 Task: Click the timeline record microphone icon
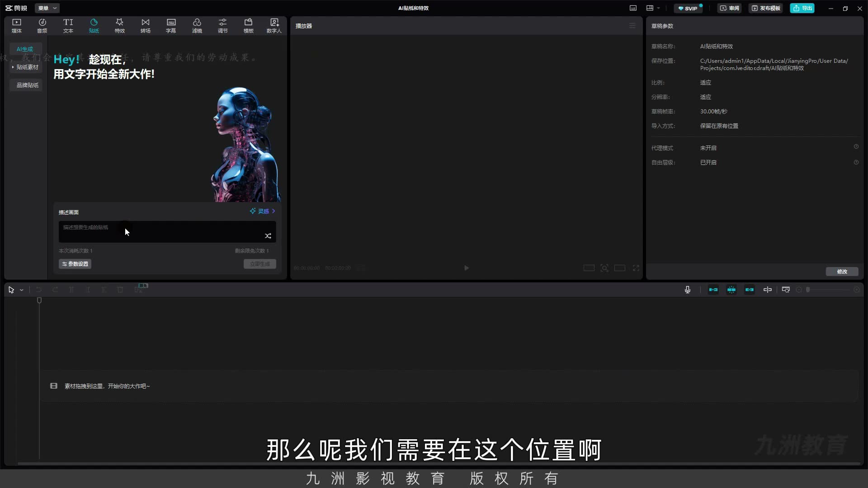tap(688, 290)
